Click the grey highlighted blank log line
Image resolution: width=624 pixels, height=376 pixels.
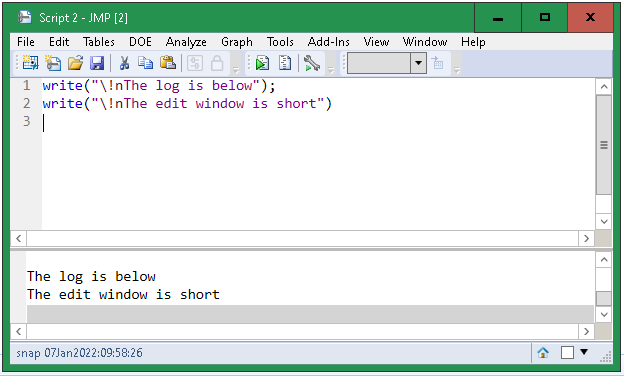[310, 314]
